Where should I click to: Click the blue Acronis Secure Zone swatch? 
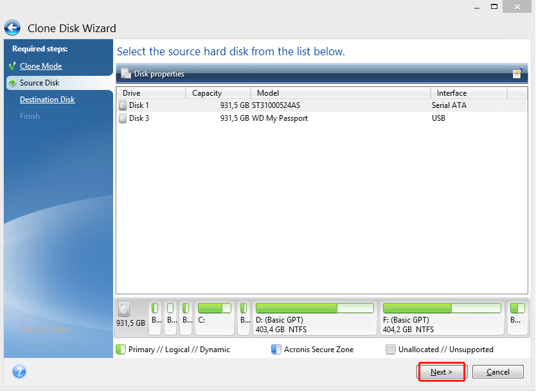coord(276,350)
